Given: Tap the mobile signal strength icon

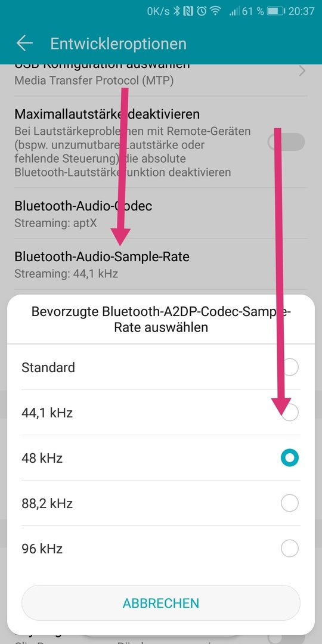Looking at the screenshot, I should click(x=235, y=11).
